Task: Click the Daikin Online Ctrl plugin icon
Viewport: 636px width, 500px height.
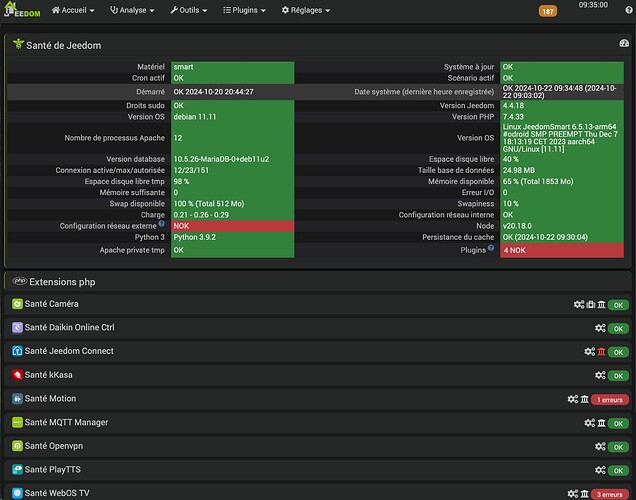Action: (x=17, y=327)
